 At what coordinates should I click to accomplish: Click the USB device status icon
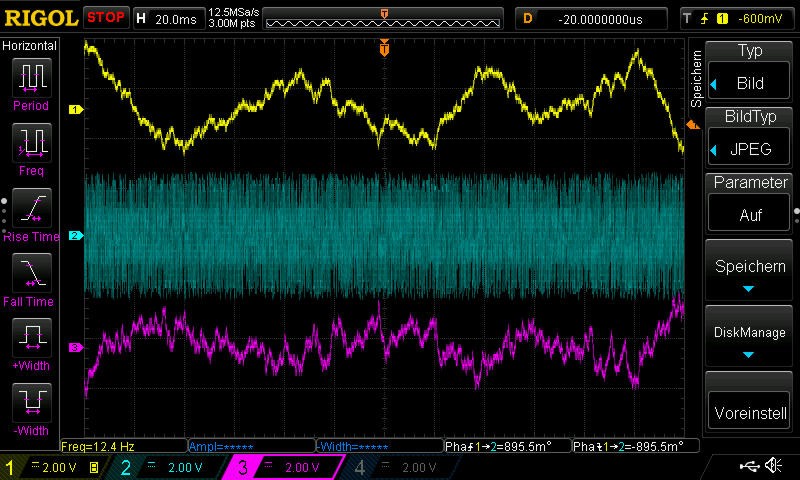749,466
